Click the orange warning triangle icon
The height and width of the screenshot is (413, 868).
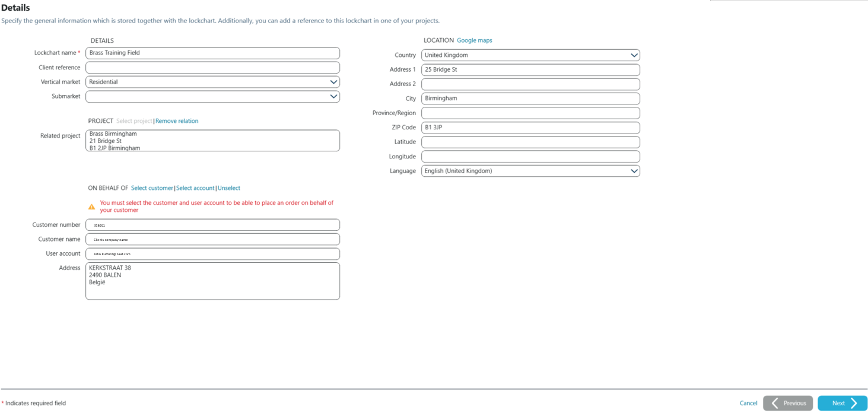(91, 207)
